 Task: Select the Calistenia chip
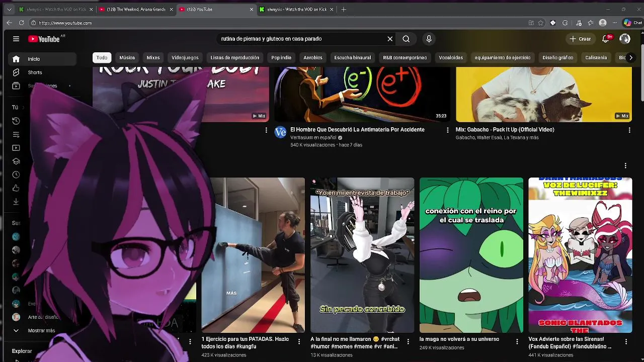pos(596,57)
